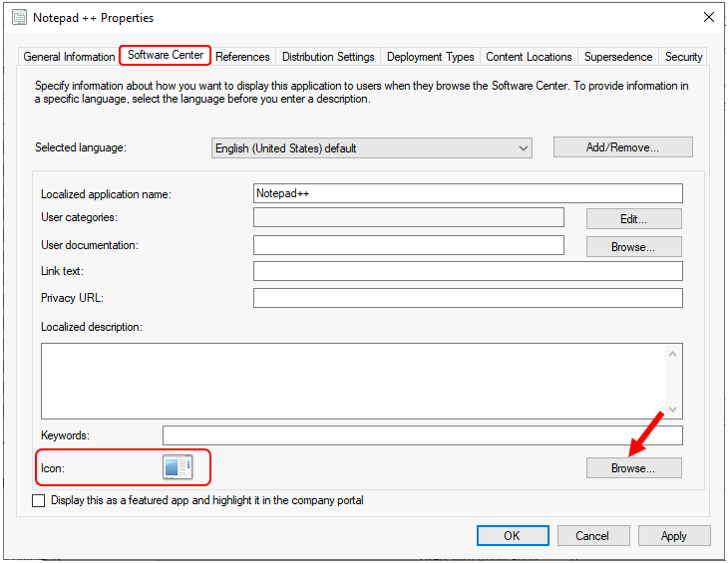
Task: Focus the Keywords input field
Action: pyautogui.click(x=423, y=435)
